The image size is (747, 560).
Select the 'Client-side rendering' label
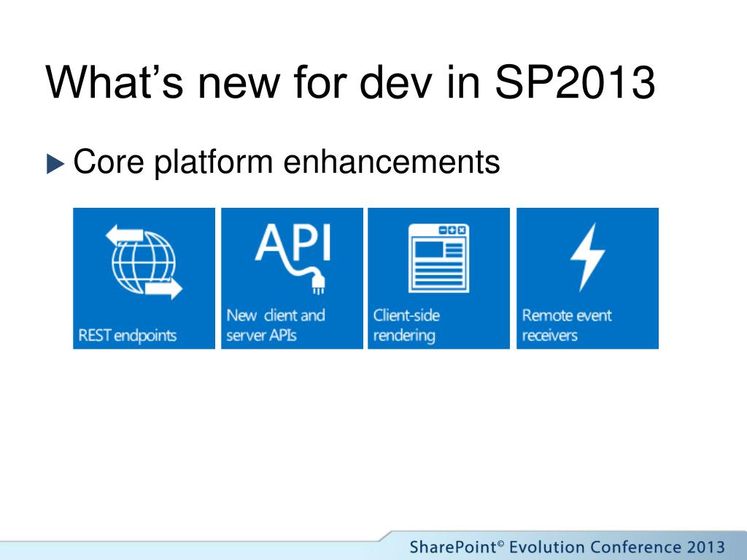[x=406, y=325]
